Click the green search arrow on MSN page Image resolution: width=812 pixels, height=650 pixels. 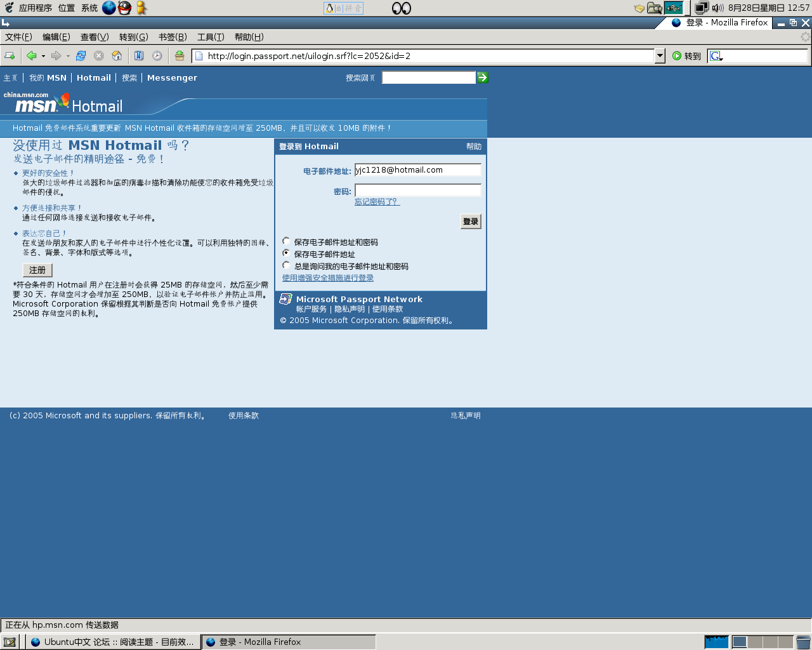[x=482, y=77]
